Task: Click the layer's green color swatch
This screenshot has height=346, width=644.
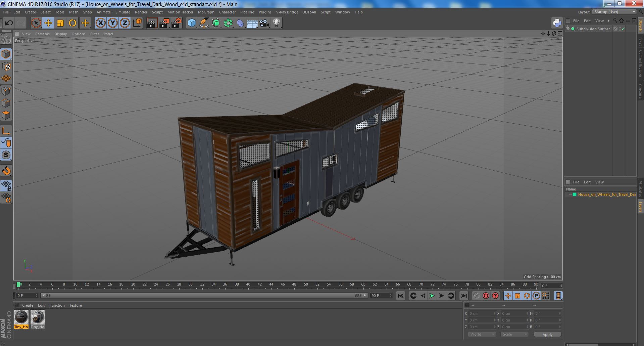Action: click(574, 194)
